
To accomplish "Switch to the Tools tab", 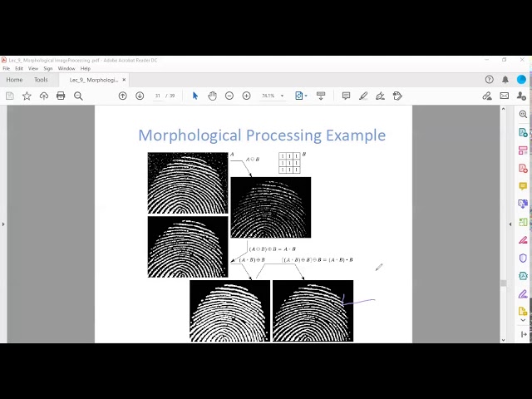I will (x=41, y=80).
